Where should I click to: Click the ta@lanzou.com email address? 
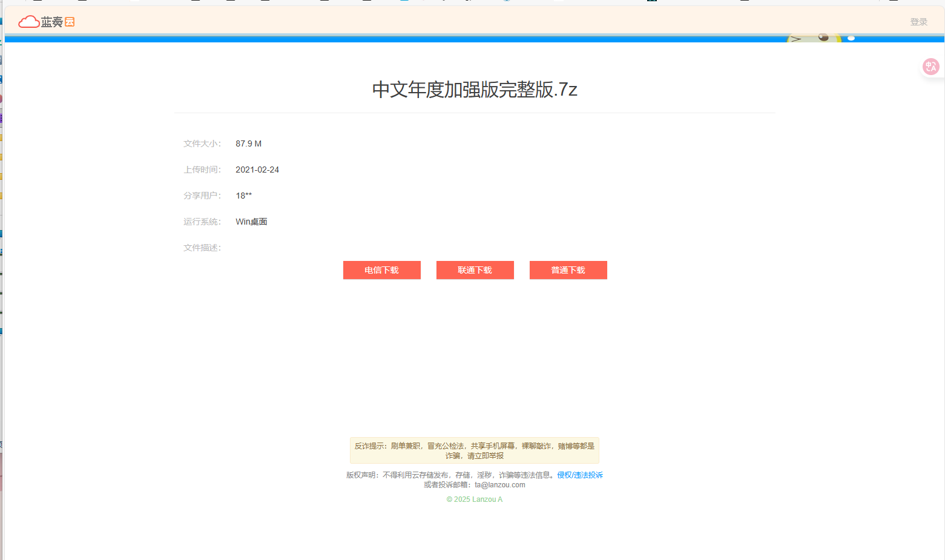499,484
